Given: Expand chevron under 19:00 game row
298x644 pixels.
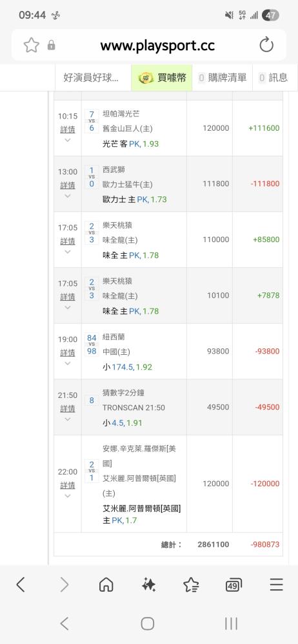Looking at the screenshot, I should (x=68, y=363).
